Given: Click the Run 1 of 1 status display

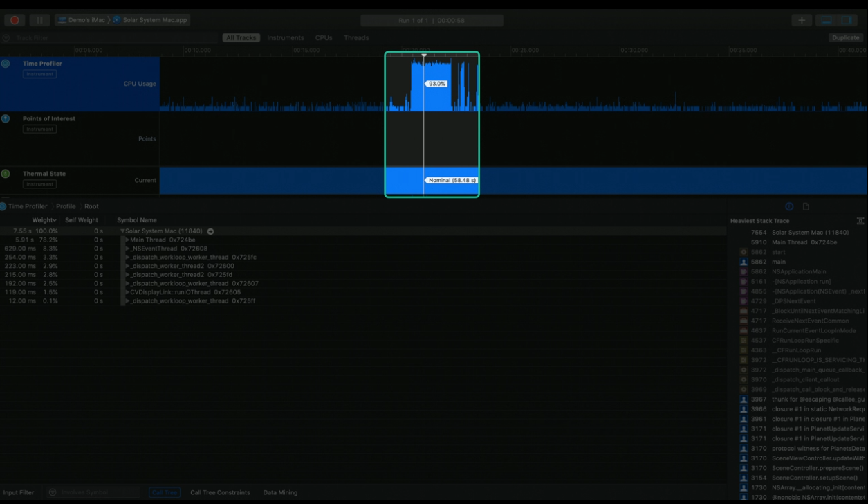Looking at the screenshot, I should click(432, 21).
